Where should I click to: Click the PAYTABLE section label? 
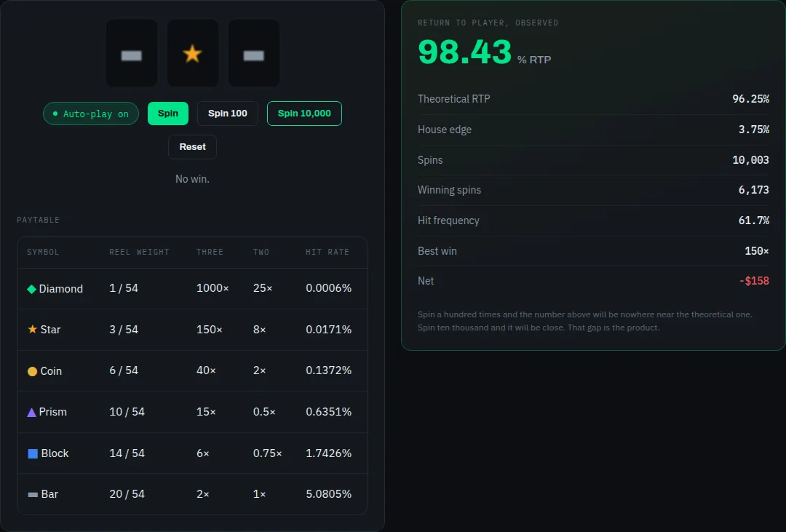click(38, 220)
